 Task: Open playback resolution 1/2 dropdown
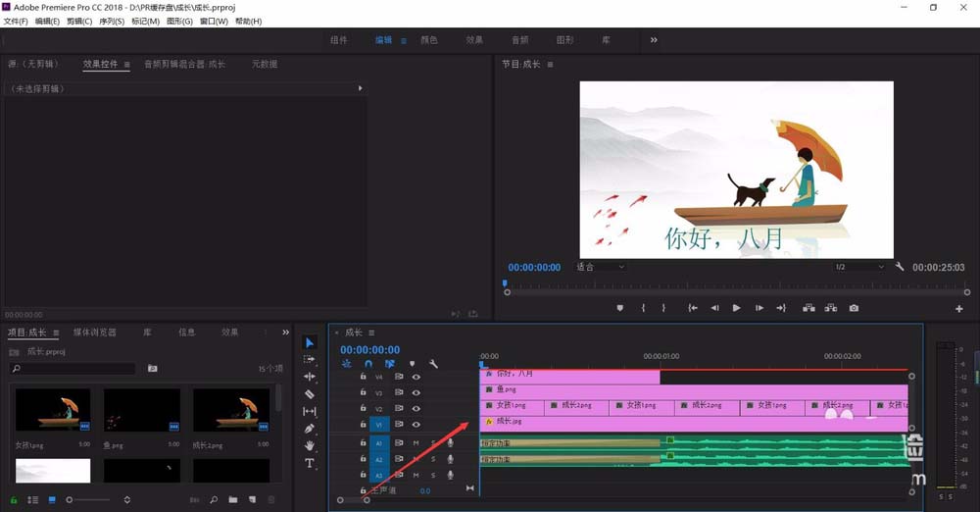coord(859,267)
